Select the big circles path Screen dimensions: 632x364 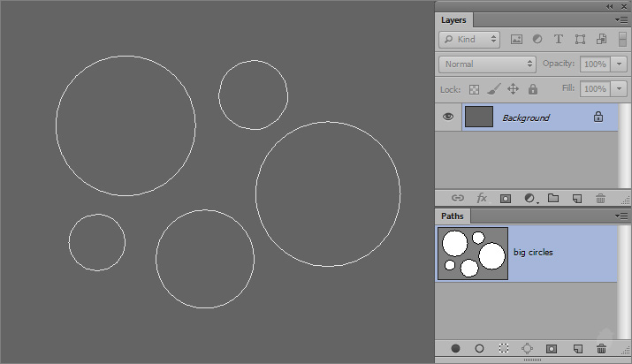tap(532, 253)
